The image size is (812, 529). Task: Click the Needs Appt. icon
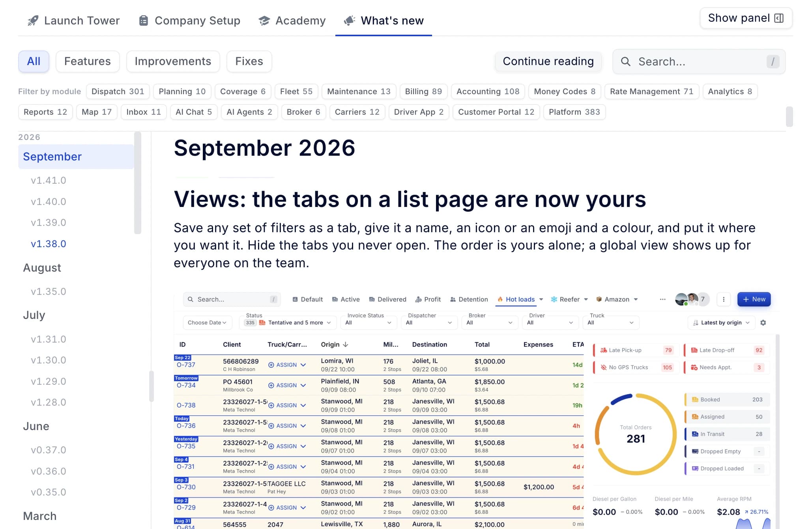click(694, 367)
